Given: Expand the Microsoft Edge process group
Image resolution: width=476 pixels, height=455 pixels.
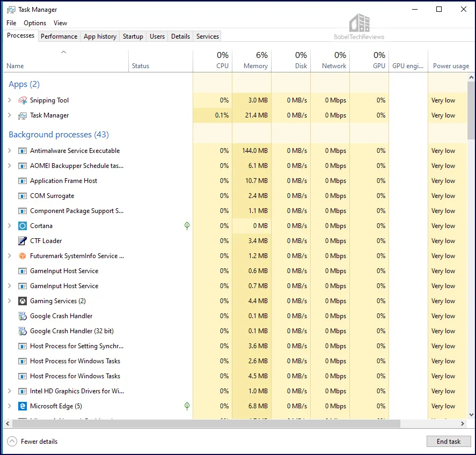Looking at the screenshot, I should (9, 406).
